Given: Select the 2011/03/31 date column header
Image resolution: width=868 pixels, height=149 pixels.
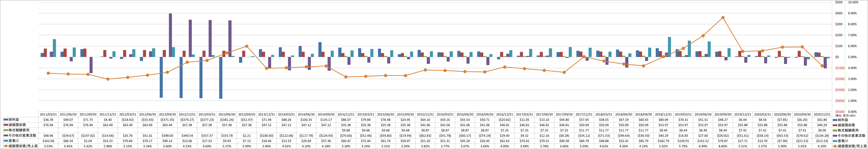Looking at the screenshot, I should [48, 114].
